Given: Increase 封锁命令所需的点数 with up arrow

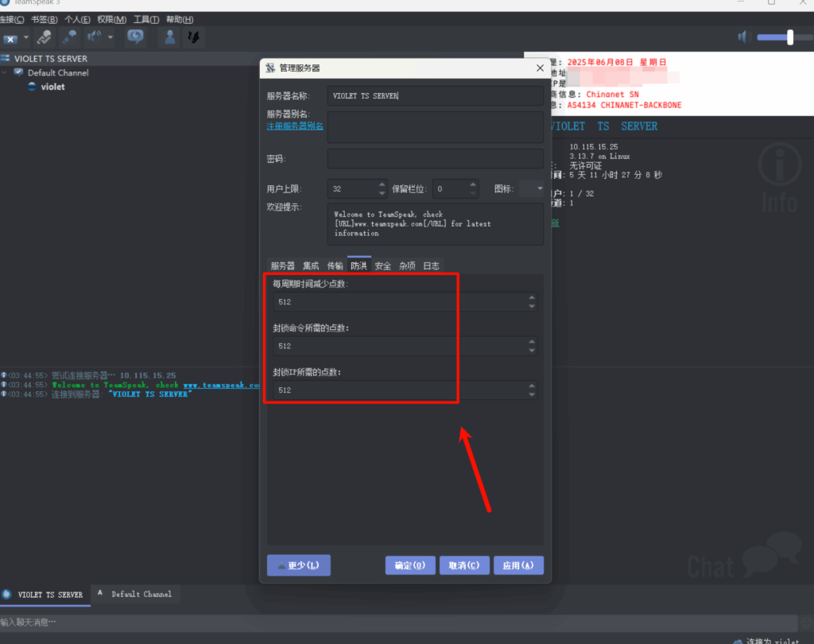Looking at the screenshot, I should pos(532,342).
